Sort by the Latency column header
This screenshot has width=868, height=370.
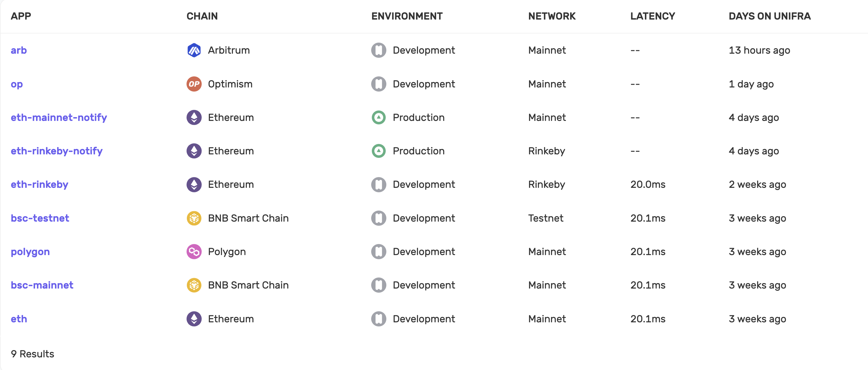(652, 16)
